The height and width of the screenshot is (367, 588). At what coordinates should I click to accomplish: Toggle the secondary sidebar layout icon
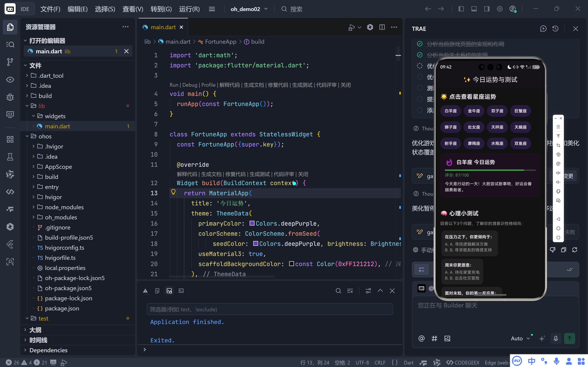pos(487,9)
